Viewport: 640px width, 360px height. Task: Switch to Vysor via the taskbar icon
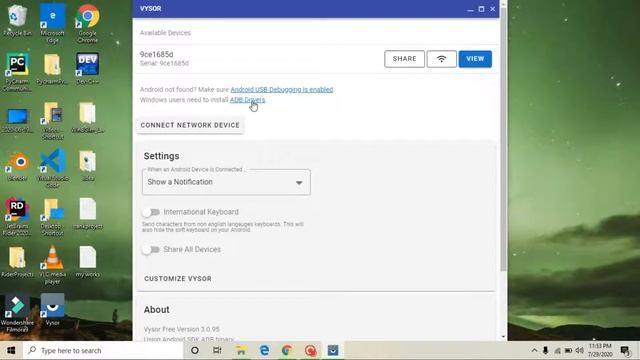[333, 350]
